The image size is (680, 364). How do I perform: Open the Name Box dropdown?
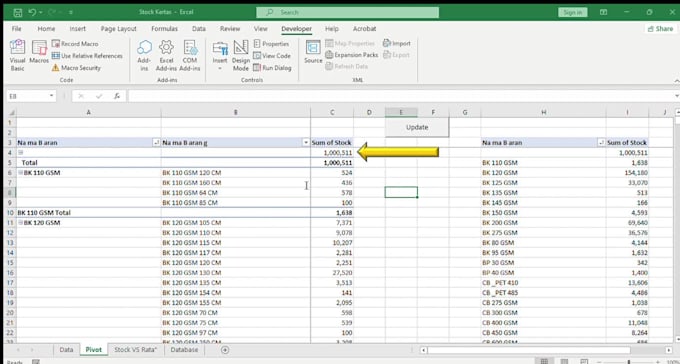pos(52,96)
